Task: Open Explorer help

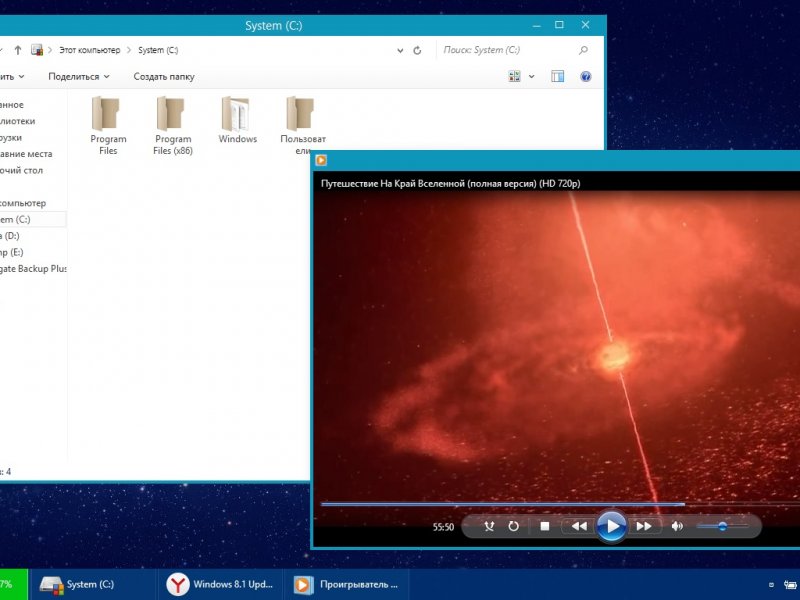Action: point(586,77)
